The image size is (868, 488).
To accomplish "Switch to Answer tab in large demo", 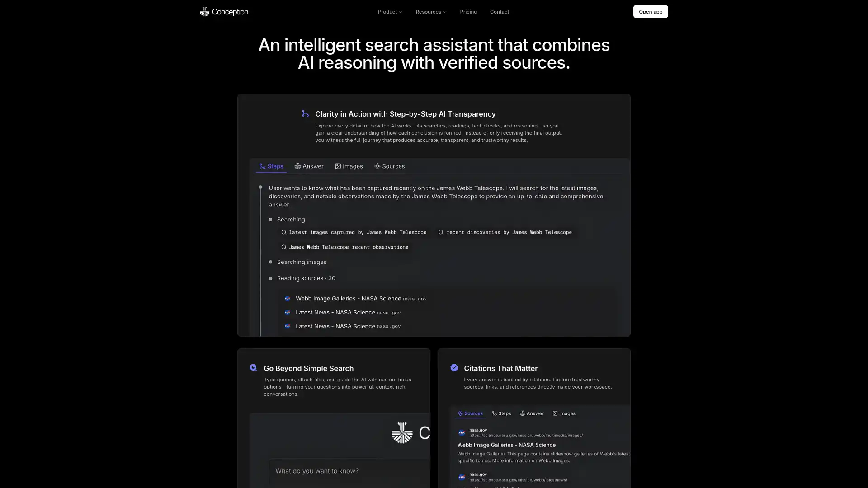I will click(x=309, y=166).
